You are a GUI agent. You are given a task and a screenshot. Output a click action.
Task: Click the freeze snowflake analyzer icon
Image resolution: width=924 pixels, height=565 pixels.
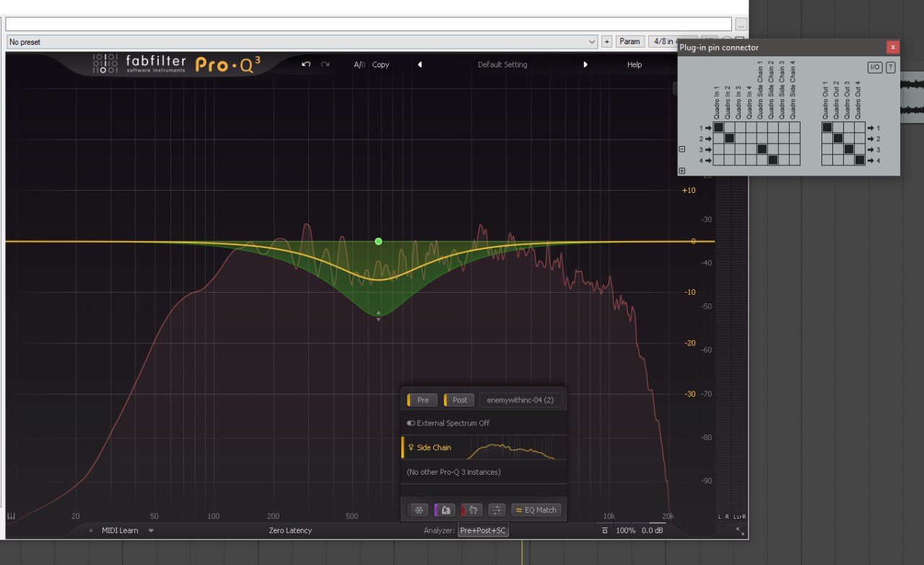point(418,510)
